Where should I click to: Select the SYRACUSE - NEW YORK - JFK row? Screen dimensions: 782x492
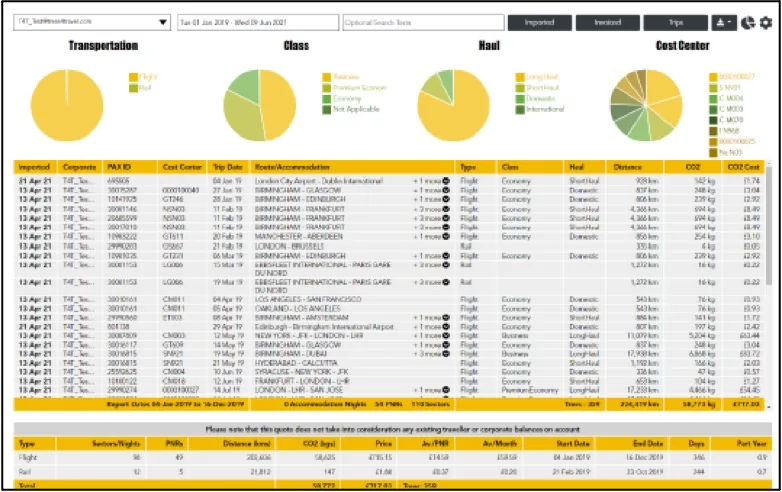389,372
